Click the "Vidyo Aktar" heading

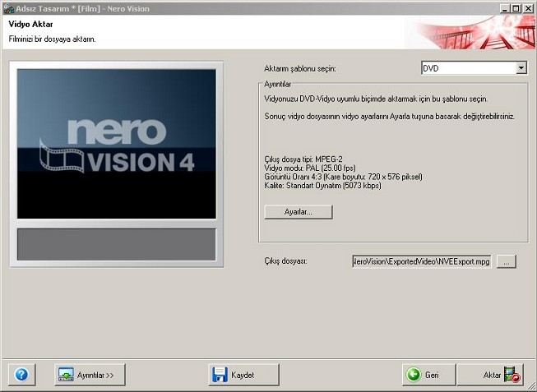[30, 25]
